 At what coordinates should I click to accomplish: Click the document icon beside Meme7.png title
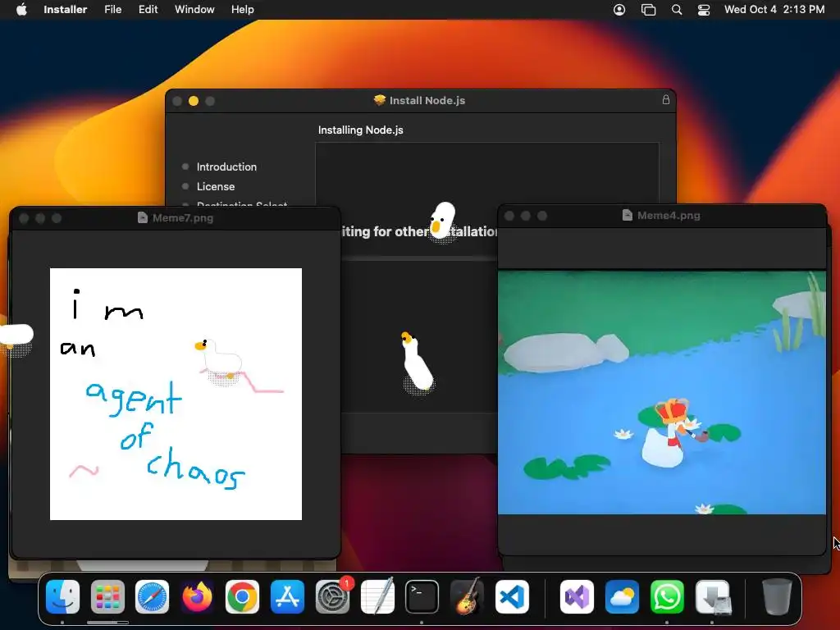point(143,217)
